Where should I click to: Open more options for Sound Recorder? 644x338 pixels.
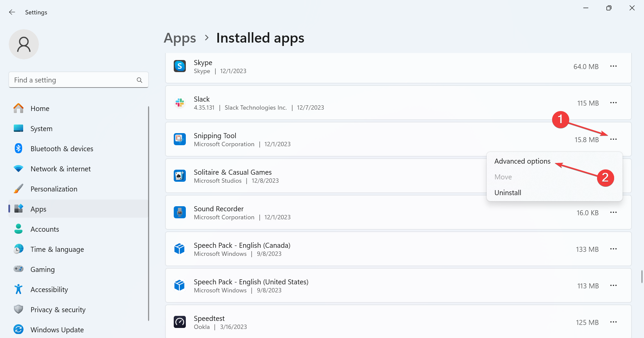613,213
